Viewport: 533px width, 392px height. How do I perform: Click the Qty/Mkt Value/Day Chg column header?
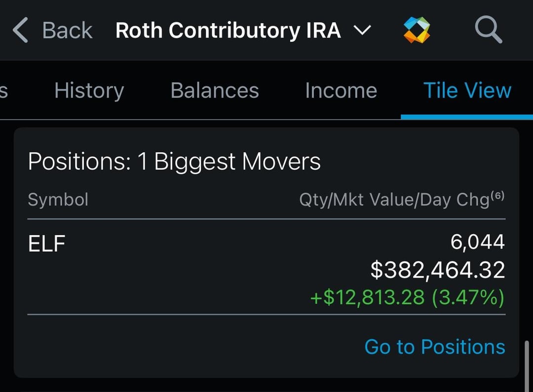click(394, 200)
